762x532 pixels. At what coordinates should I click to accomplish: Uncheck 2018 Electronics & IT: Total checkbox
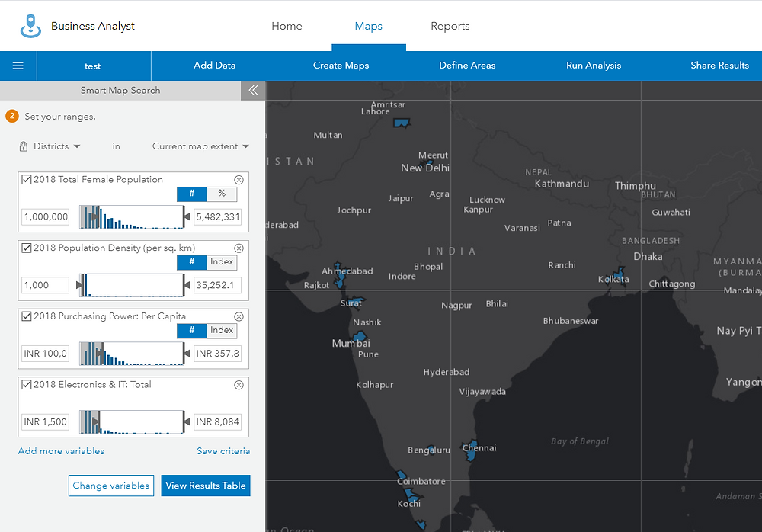[27, 385]
